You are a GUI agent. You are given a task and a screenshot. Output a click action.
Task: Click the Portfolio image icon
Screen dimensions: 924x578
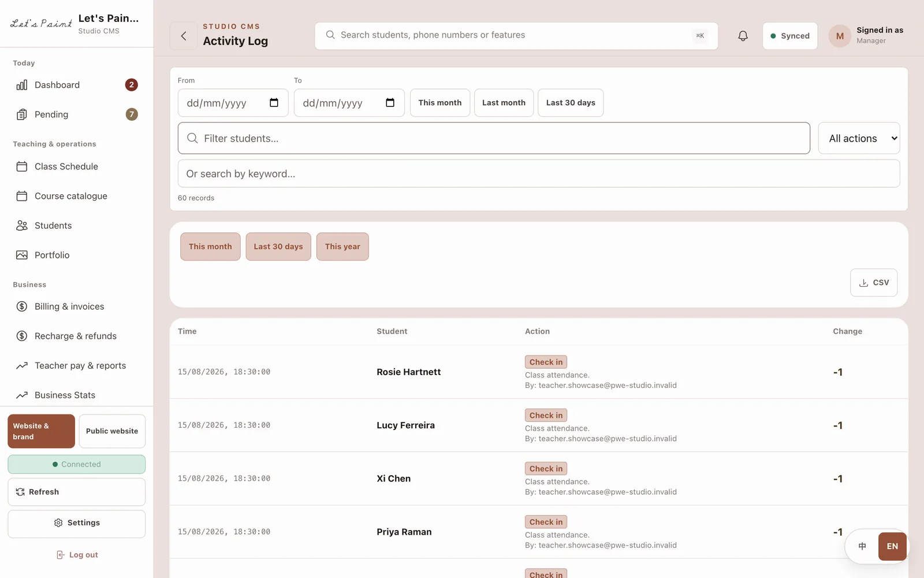coord(22,255)
